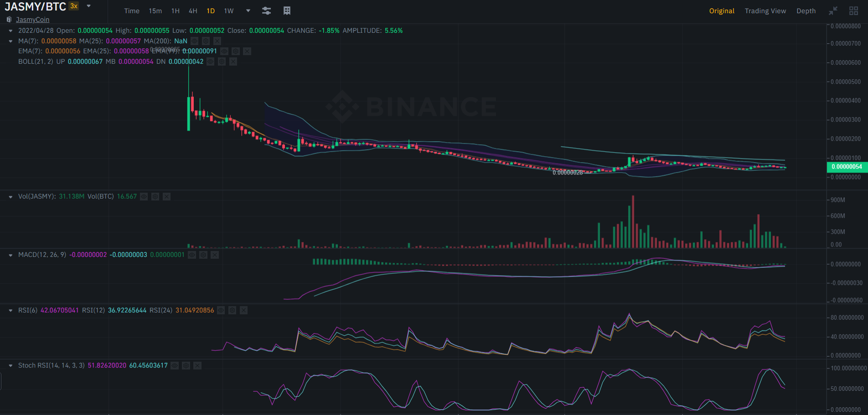Open the EMA indicator settings gear

point(236,51)
